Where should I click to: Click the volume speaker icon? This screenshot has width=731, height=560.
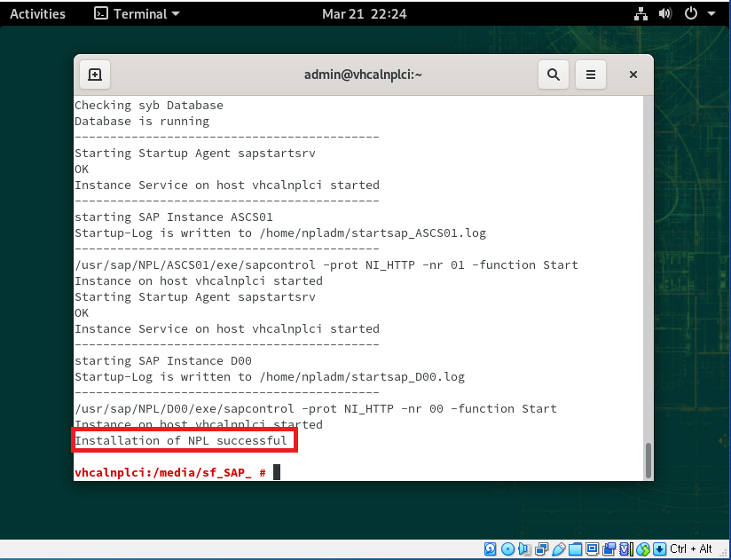(x=665, y=14)
